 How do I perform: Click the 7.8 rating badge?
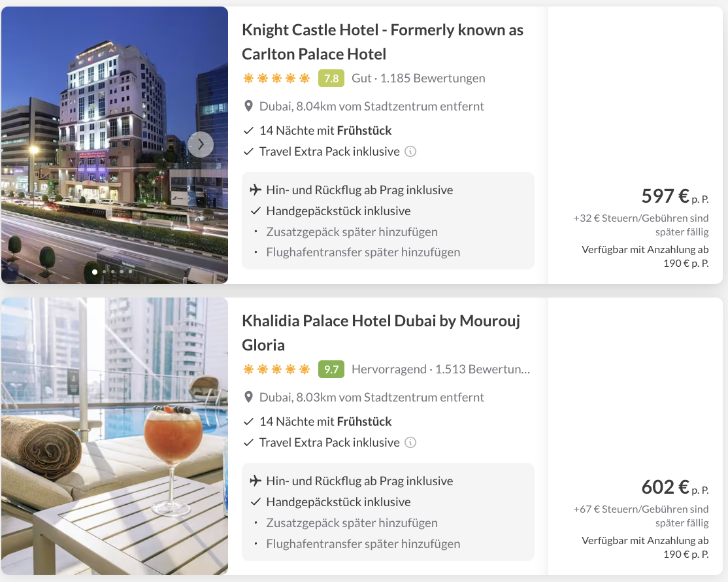(x=331, y=78)
